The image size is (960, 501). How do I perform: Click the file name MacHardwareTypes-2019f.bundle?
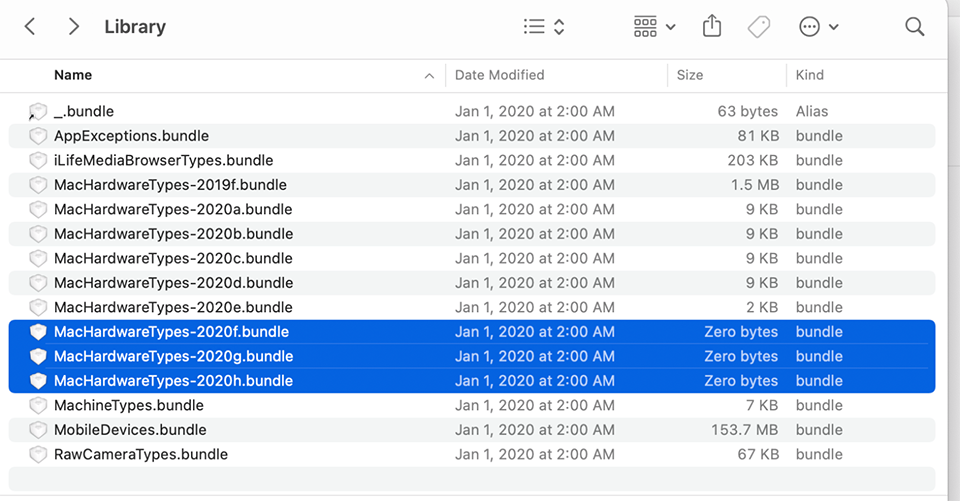pos(170,185)
